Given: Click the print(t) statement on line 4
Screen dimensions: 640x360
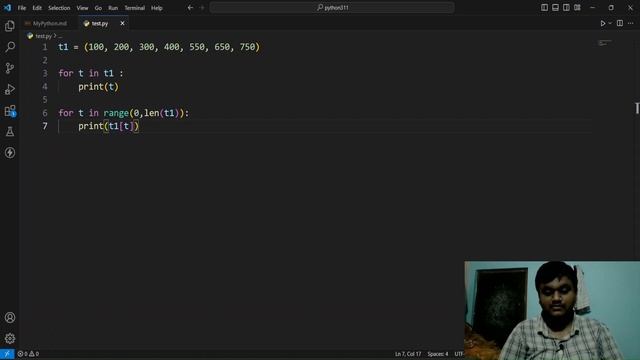Looking at the screenshot, I should (98, 87).
